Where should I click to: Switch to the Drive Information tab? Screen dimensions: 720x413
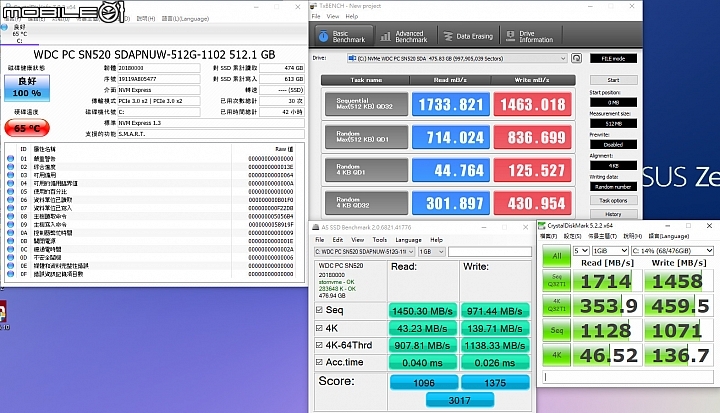click(x=531, y=36)
